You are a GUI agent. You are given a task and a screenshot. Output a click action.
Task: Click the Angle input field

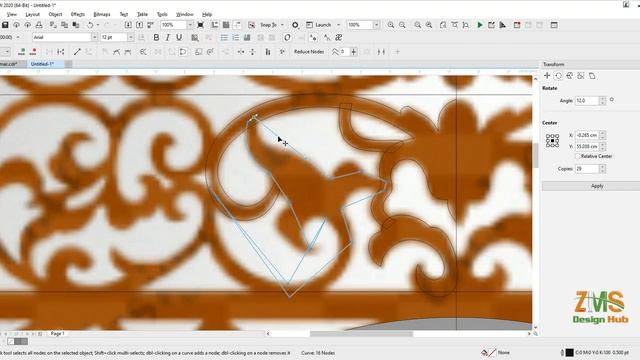587,100
